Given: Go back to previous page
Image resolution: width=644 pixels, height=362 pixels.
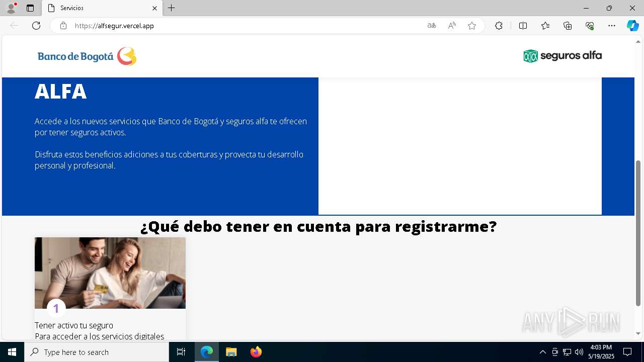Looking at the screenshot, I should coord(14,26).
